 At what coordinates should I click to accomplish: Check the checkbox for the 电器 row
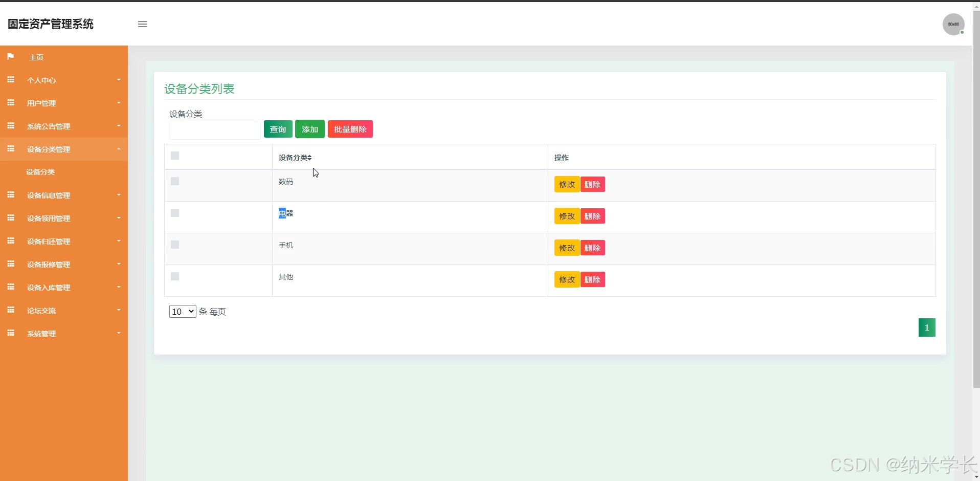(x=175, y=213)
